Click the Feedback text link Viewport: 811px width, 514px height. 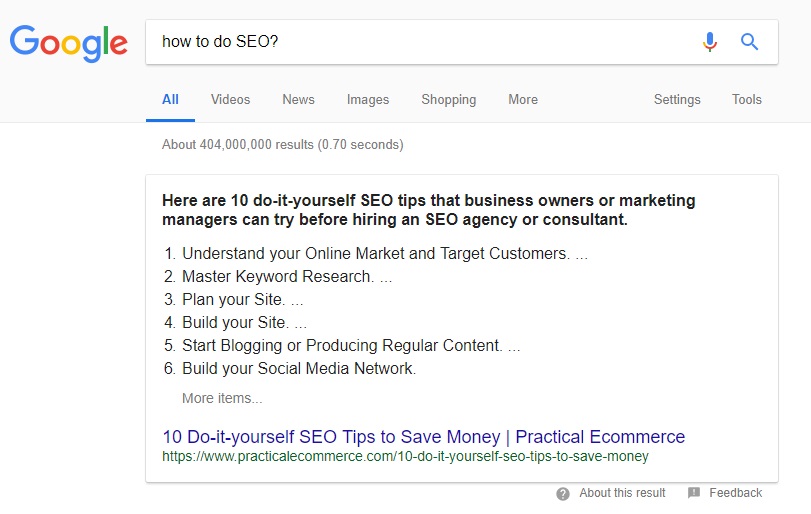tap(735, 493)
